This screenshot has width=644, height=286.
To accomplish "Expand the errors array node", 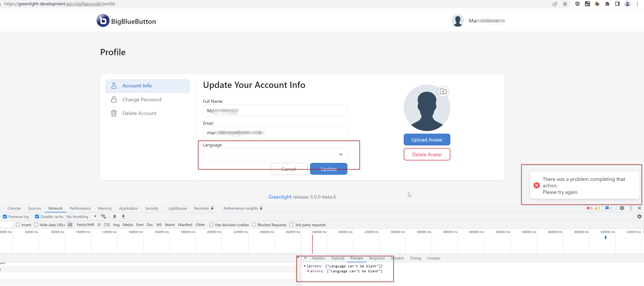I will coord(308,271).
